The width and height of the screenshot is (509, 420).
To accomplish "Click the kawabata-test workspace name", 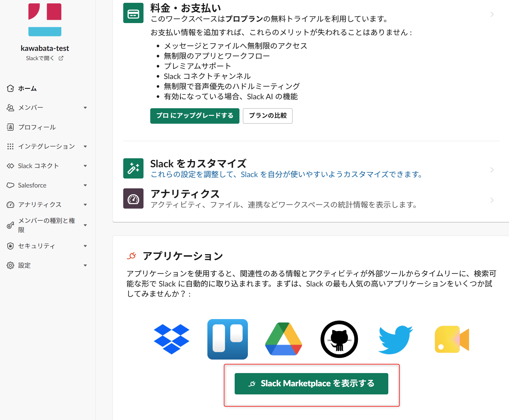I will [45, 48].
